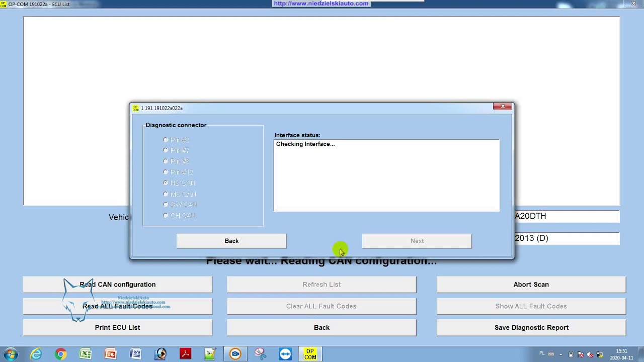The height and width of the screenshot is (362, 644).
Task: Click Show ALL Fault Codes
Action: point(531,306)
